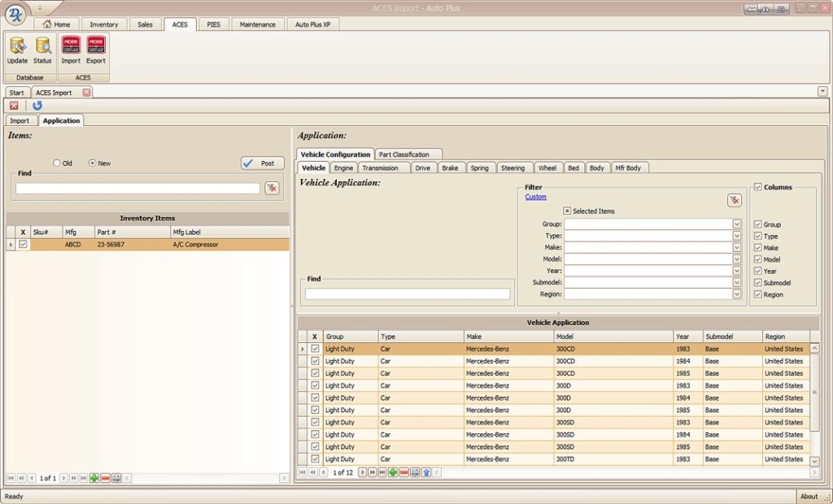Image resolution: width=833 pixels, height=504 pixels.
Task: Click down arrow on vehicle grid scrollbar
Action: pos(814,460)
